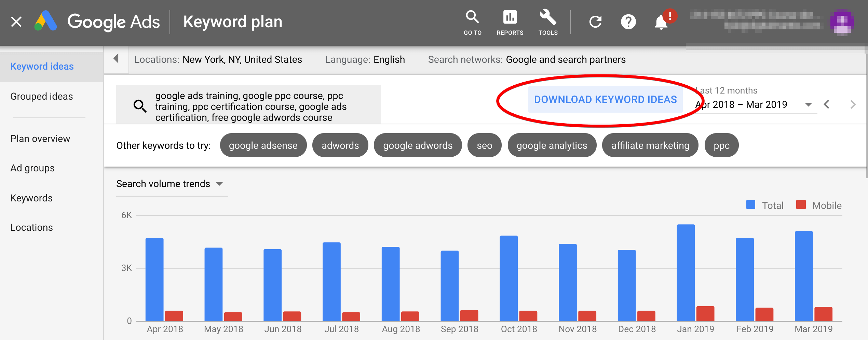Click the Keyword plan title
Image resolution: width=868 pixels, height=340 pixels.
(233, 22)
